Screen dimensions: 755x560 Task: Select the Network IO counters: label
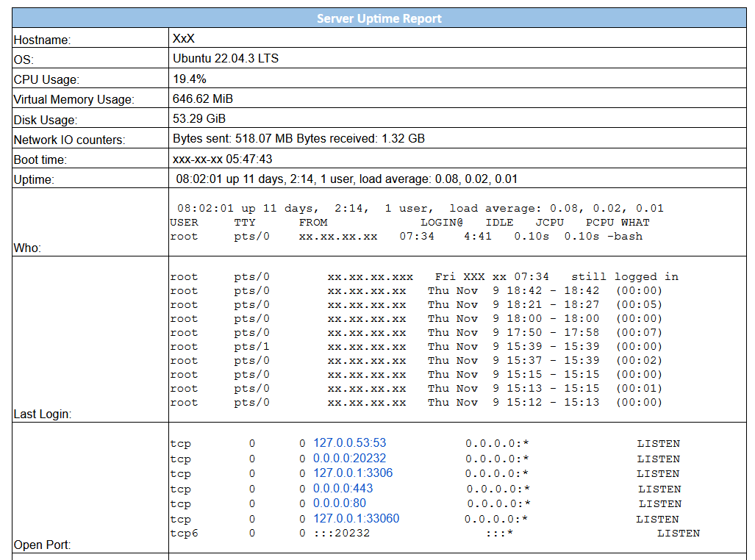point(69,140)
